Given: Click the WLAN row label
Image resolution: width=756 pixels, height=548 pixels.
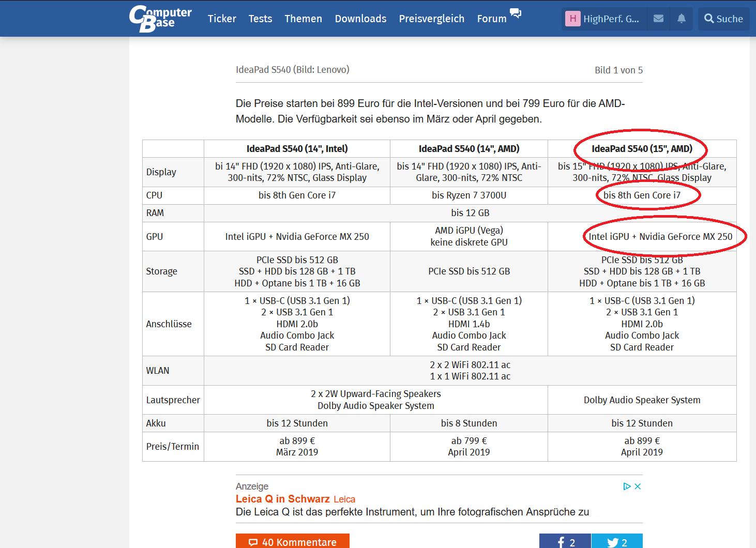Looking at the screenshot, I should click(158, 371).
